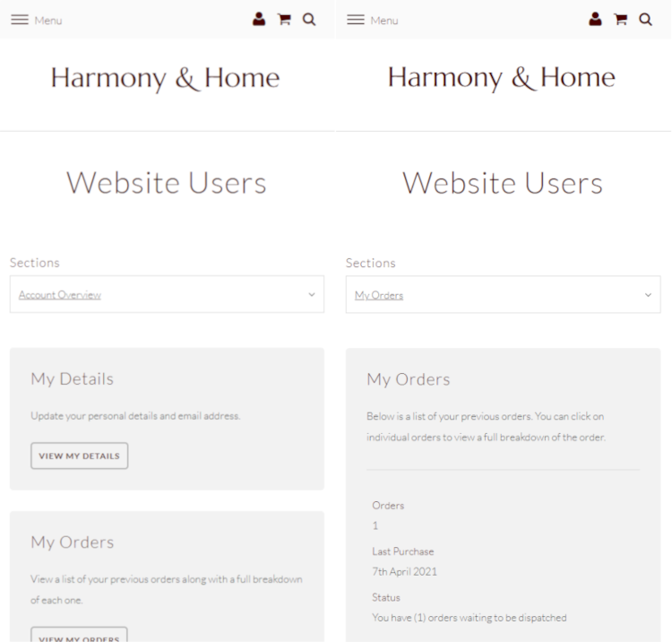The height and width of the screenshot is (642, 672).
Task: Click the Harmony & Home logo in the left page
Action: pyautogui.click(x=166, y=79)
